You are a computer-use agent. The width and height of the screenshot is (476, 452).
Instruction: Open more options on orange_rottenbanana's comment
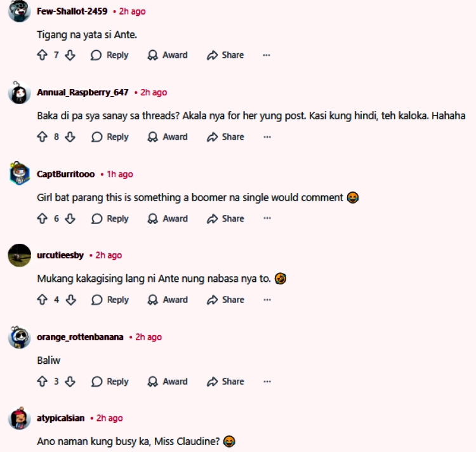(x=267, y=382)
